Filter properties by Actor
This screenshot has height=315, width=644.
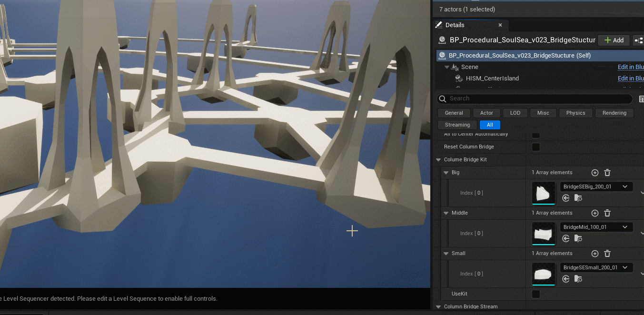(x=487, y=113)
